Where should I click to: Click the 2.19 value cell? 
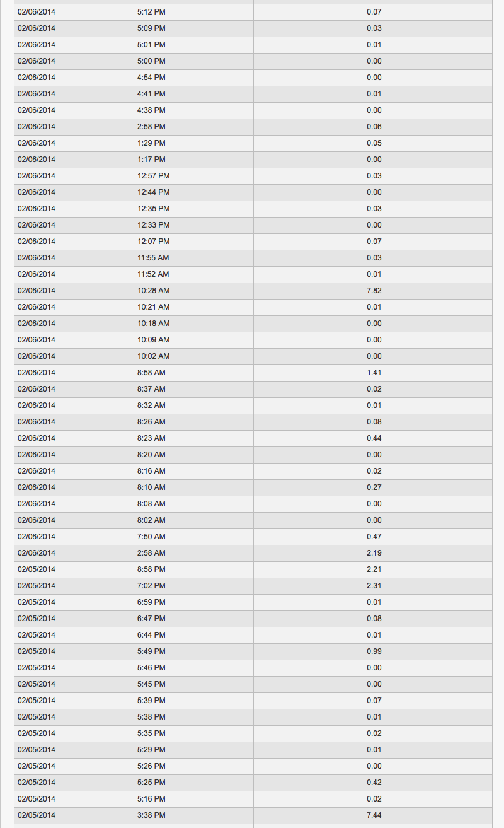(374, 553)
